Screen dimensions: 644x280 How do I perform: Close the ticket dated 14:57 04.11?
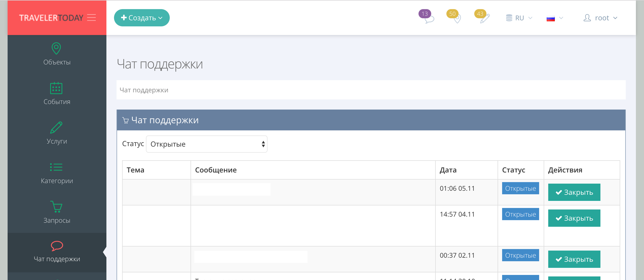(x=574, y=218)
